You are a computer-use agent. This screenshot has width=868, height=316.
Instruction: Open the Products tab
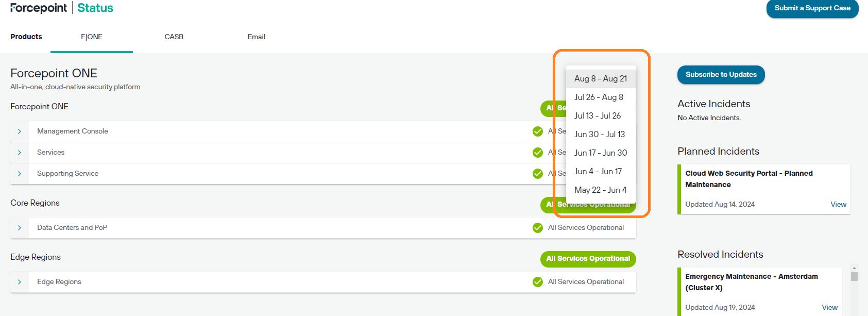[x=26, y=37]
